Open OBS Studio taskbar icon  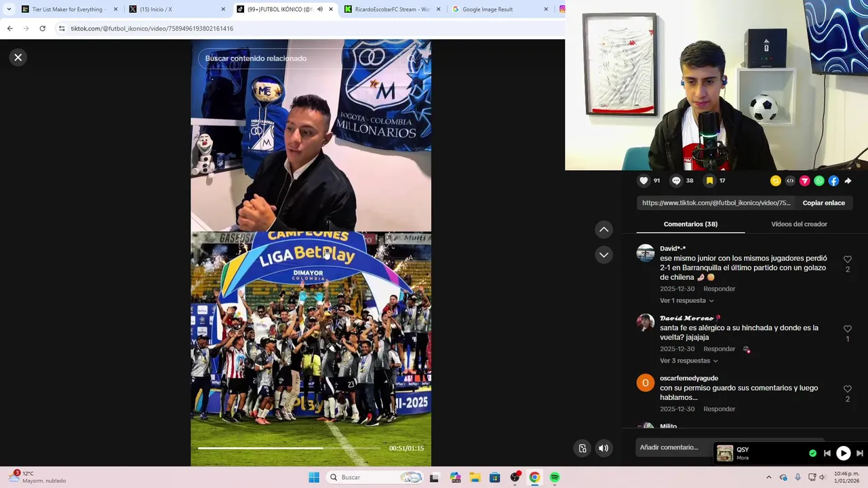pyautogui.click(x=515, y=477)
